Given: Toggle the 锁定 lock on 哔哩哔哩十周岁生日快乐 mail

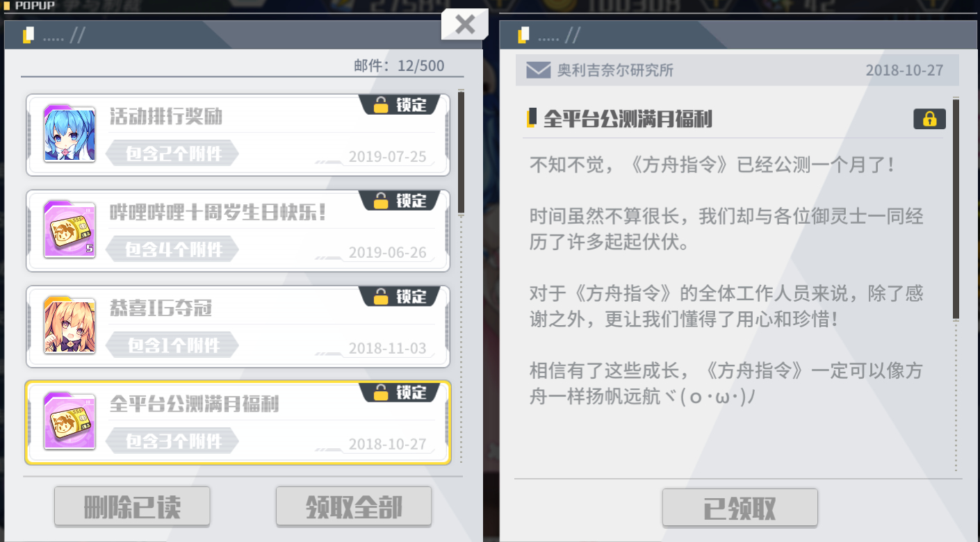Looking at the screenshot, I should tap(401, 201).
